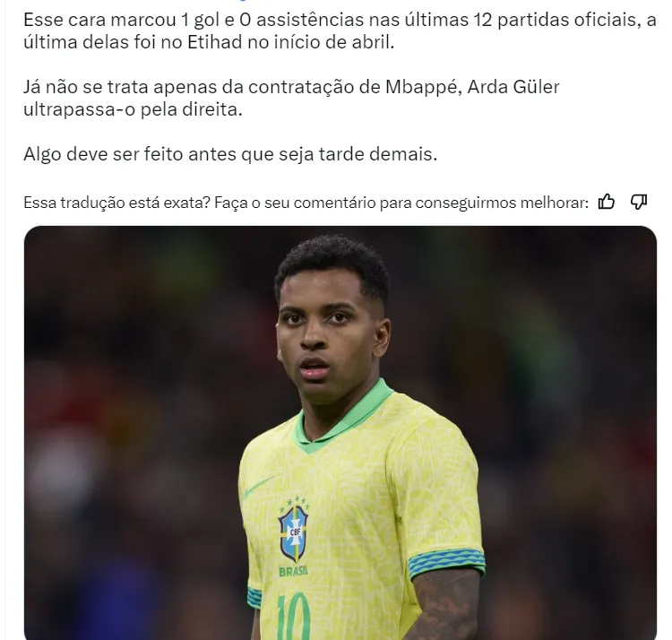The image size is (672, 640).
Task: Click 'Essa tradução está exata?' feedback prompt
Action: [x=116, y=203]
